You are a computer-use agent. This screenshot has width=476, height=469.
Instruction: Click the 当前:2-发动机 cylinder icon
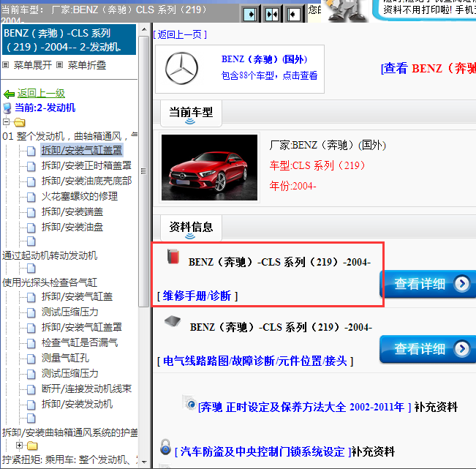(7, 108)
